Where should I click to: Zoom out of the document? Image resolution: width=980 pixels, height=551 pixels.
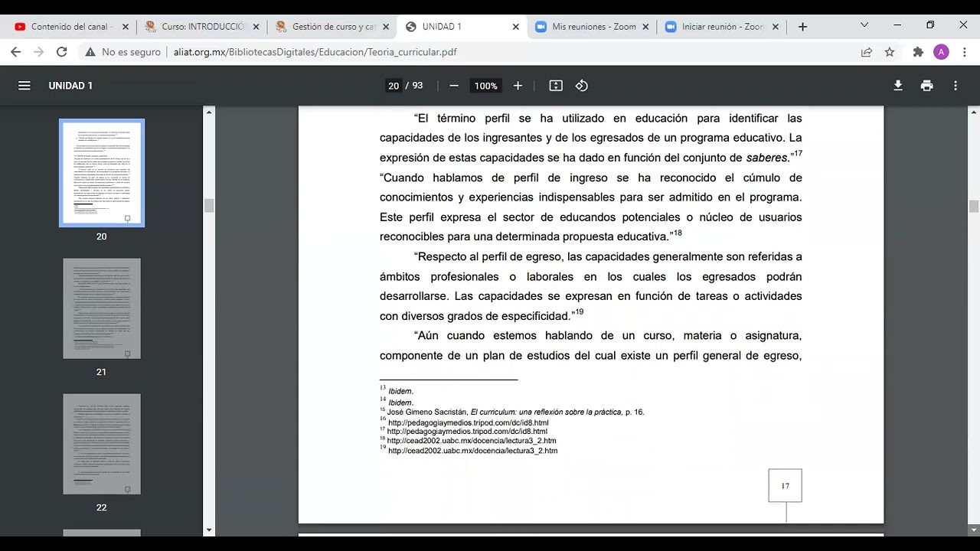point(454,86)
